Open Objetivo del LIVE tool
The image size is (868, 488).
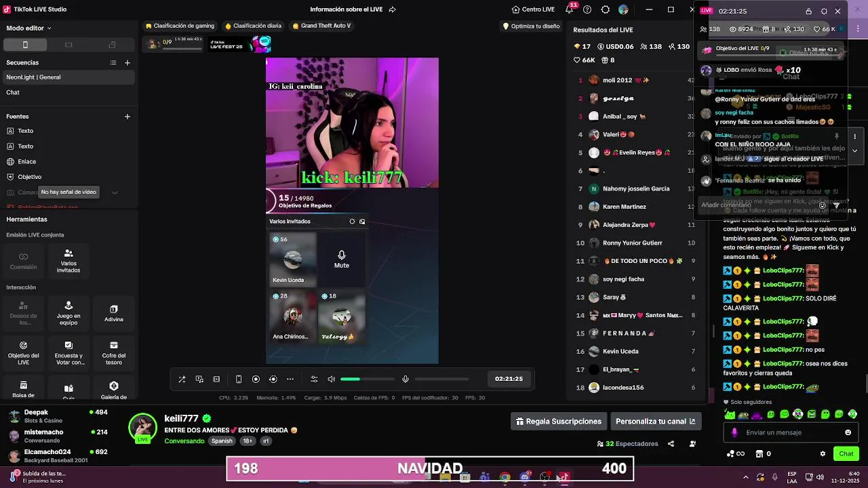coord(23,353)
